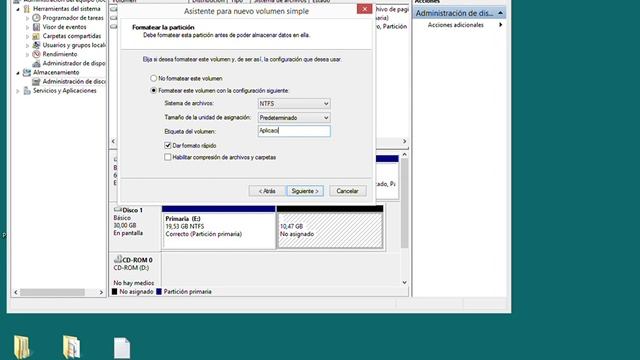
Task: Click the Usuarios y grupos locales icon
Action: (36, 45)
